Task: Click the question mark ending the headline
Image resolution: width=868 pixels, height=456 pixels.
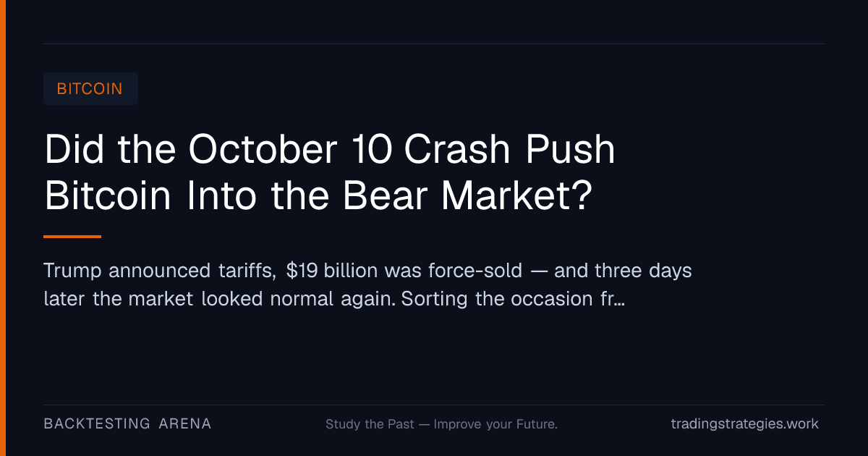Action: tap(581, 196)
